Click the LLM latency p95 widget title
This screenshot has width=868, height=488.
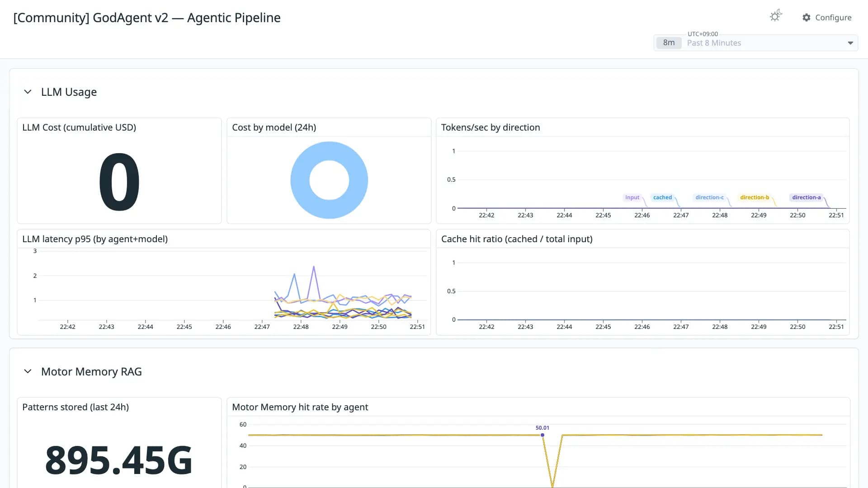point(95,239)
